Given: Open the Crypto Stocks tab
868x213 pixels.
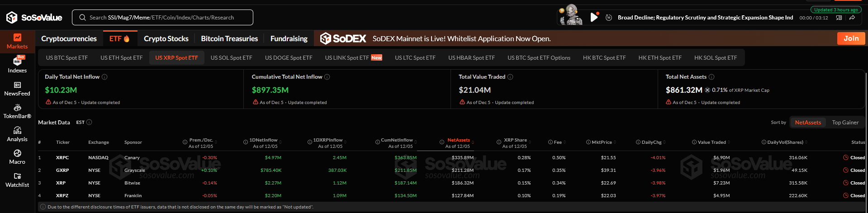Looking at the screenshot, I should 166,39.
